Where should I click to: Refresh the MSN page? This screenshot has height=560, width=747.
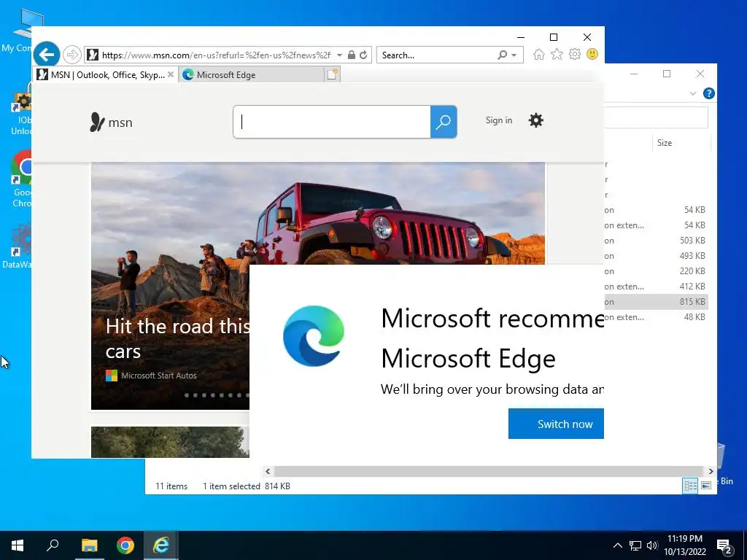(x=363, y=55)
